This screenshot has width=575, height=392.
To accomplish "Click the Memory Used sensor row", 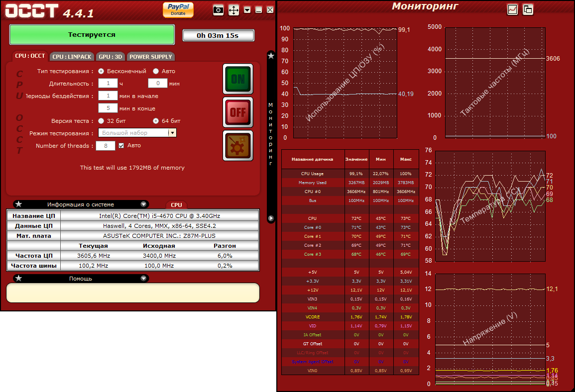I will pos(350,183).
